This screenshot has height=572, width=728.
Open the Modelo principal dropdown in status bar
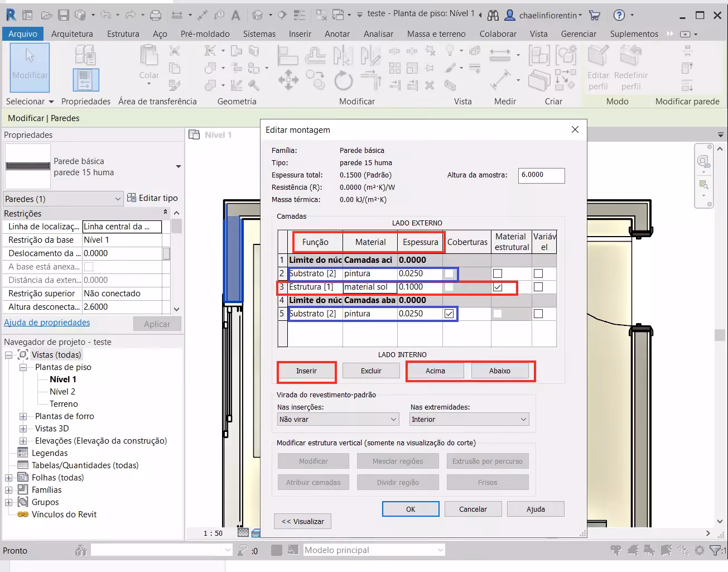click(374, 550)
